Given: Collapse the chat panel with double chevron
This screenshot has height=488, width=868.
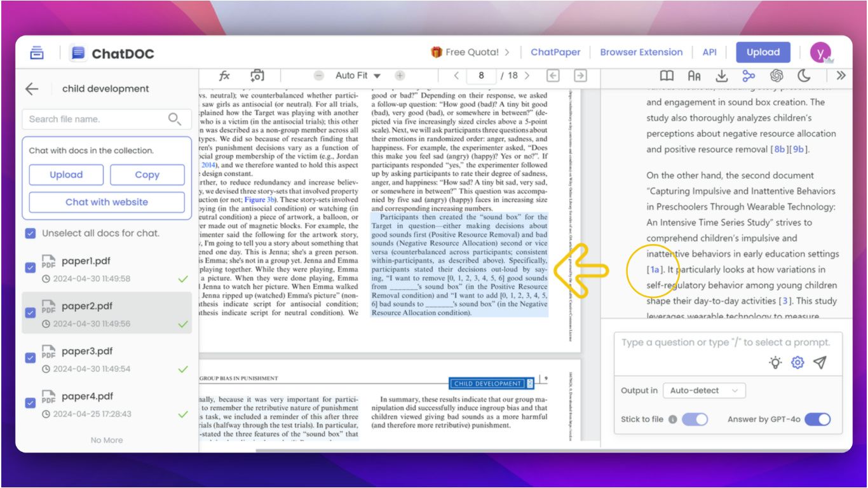Looking at the screenshot, I should pyautogui.click(x=841, y=76).
